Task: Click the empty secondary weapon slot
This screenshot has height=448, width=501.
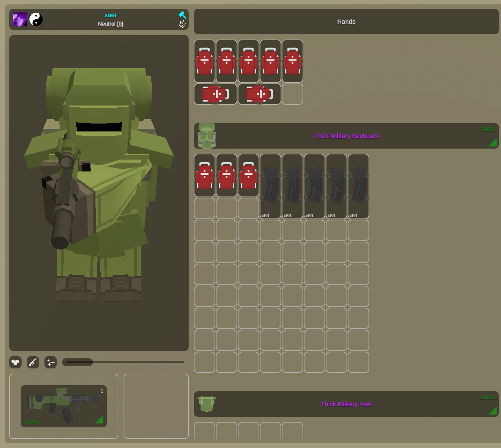Action: pos(156,406)
